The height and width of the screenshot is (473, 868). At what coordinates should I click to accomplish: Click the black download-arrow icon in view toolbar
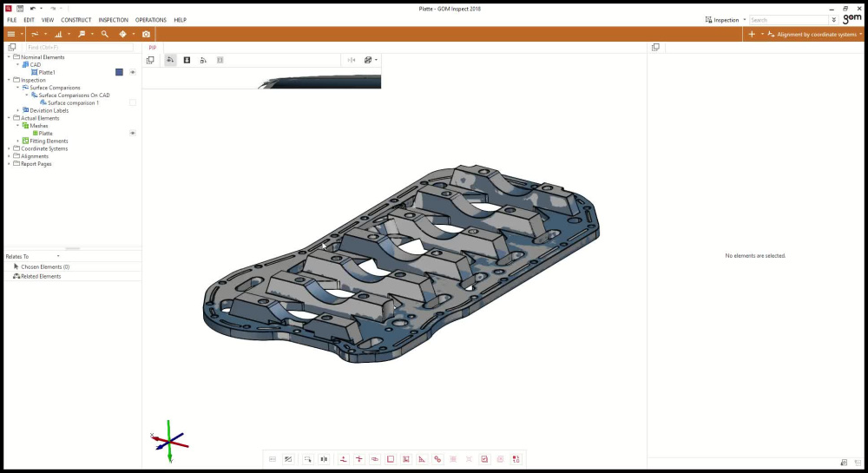click(187, 60)
